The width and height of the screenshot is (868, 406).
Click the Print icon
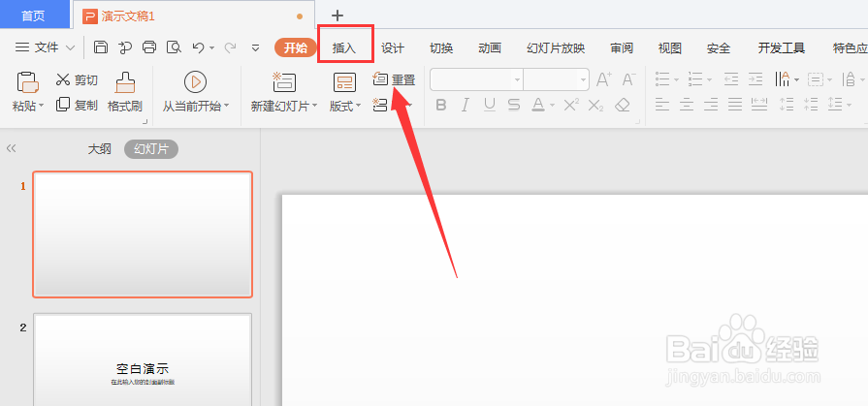click(149, 47)
